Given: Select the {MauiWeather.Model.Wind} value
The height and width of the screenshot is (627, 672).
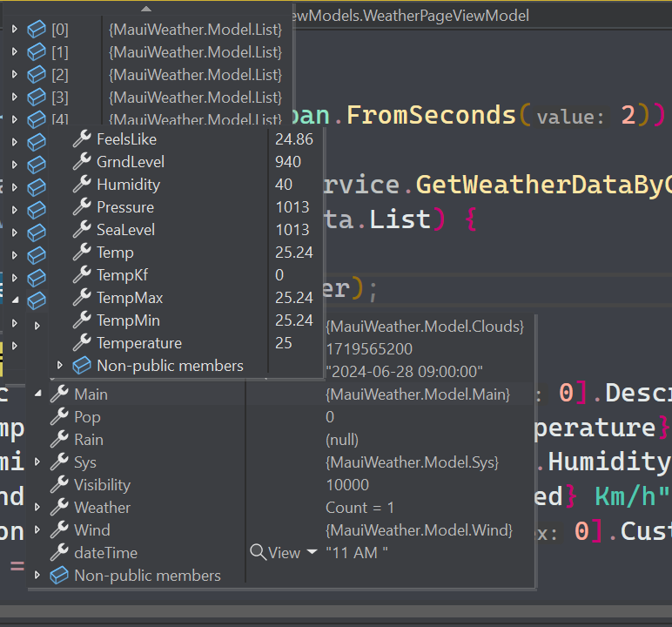Looking at the screenshot, I should tap(420, 530).
